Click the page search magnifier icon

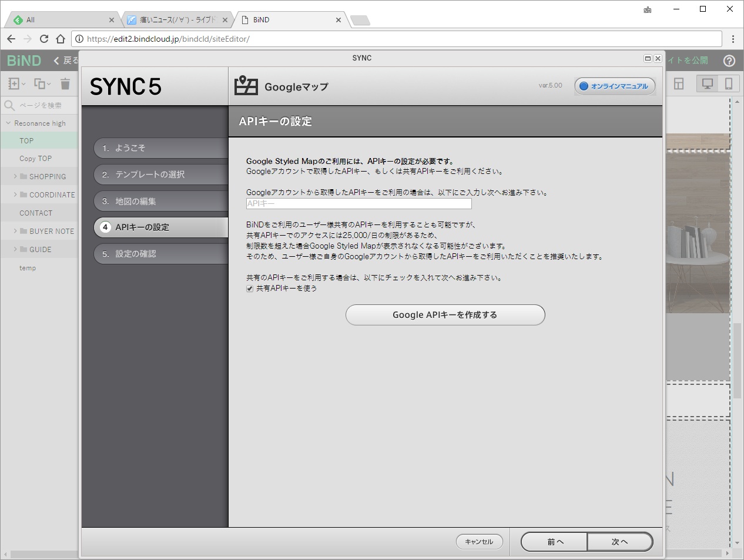[11, 106]
